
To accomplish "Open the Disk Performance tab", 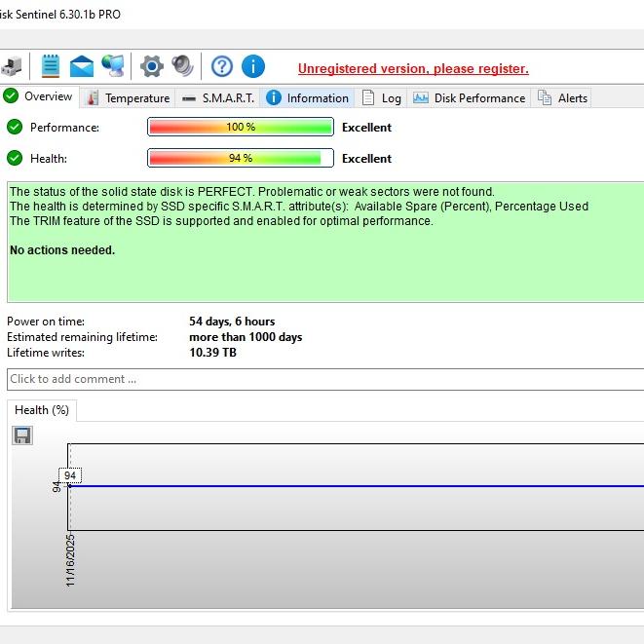I will point(470,97).
